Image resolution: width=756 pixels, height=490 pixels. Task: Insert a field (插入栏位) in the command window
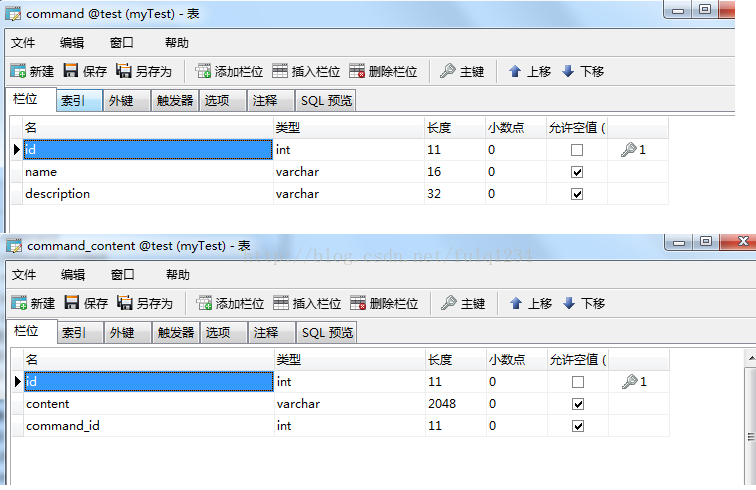(306, 71)
